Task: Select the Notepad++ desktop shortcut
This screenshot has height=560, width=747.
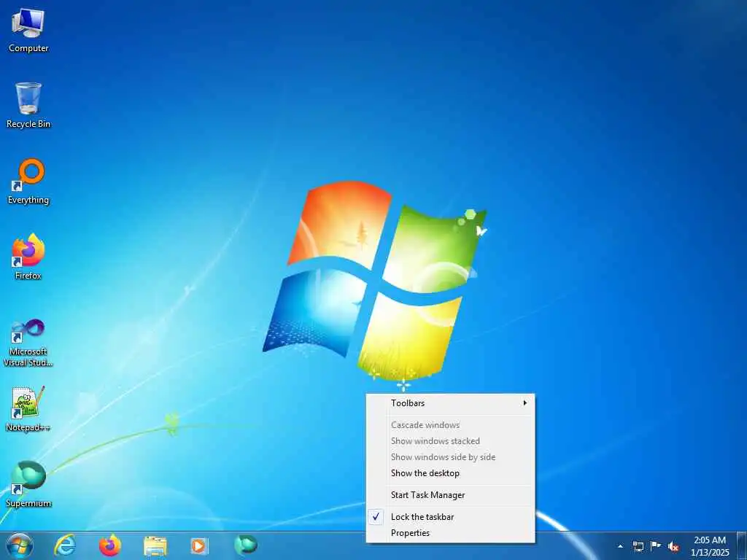Action: pos(28,408)
